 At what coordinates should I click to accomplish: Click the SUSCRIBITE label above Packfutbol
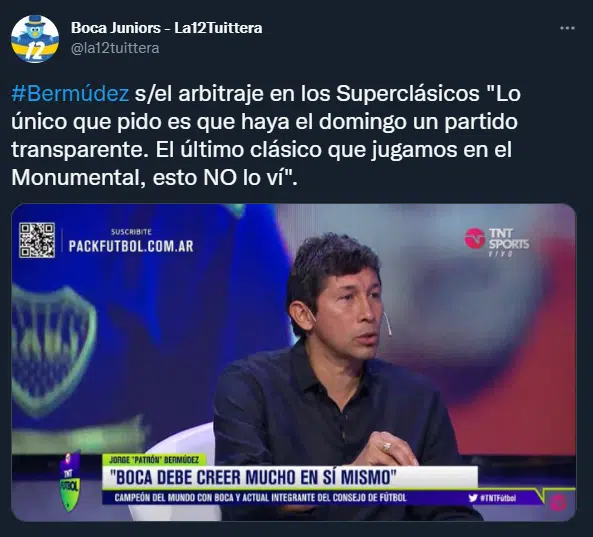coord(131,232)
